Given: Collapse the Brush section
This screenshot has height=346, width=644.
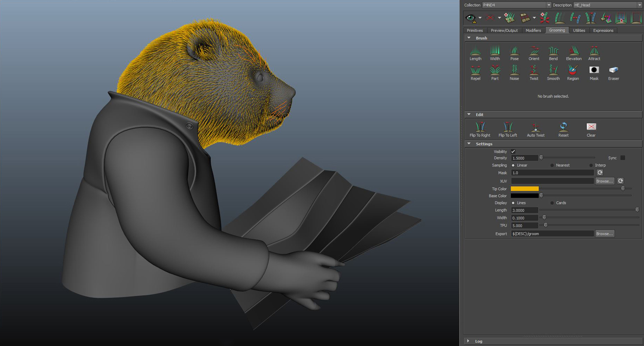Looking at the screenshot, I should point(469,38).
